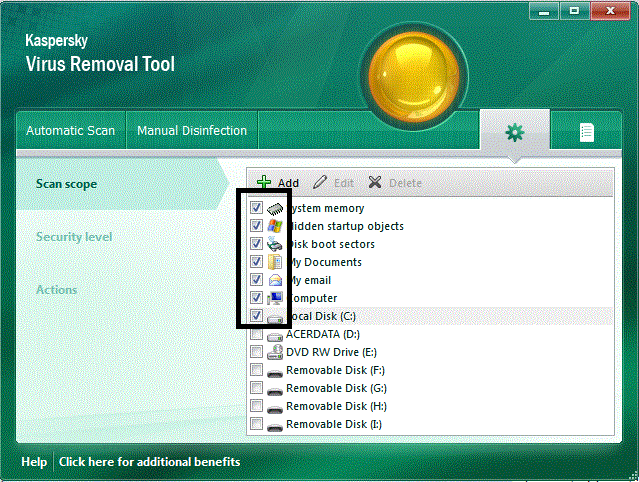Screen dimensions: 639x482
Task: Check the ACERDATA (D:) checkbox
Action: (x=256, y=334)
